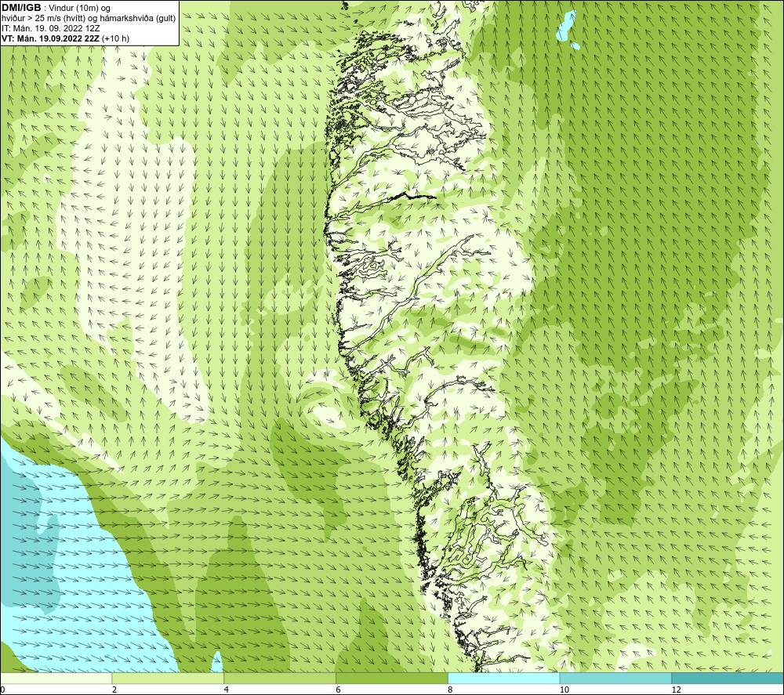The image size is (784, 695).
Task: Click the 0-2 m/s pale color band
Action: tap(56, 678)
